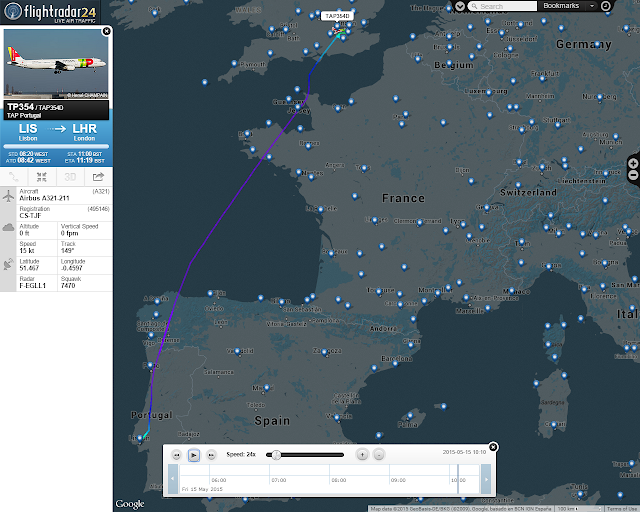640x512 pixels.
Task: Close the TP354 flight info panel
Action: [107, 31]
